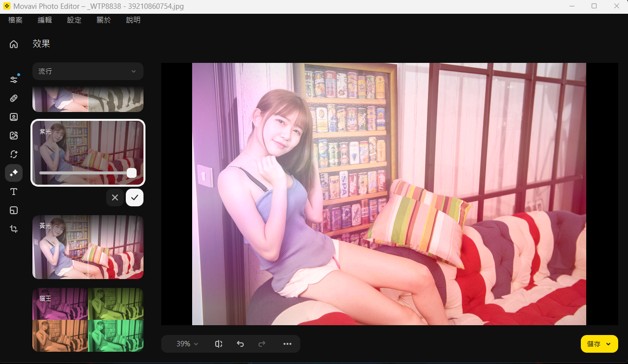Open the 檔案 menu
The image size is (628, 364).
coord(15,20)
